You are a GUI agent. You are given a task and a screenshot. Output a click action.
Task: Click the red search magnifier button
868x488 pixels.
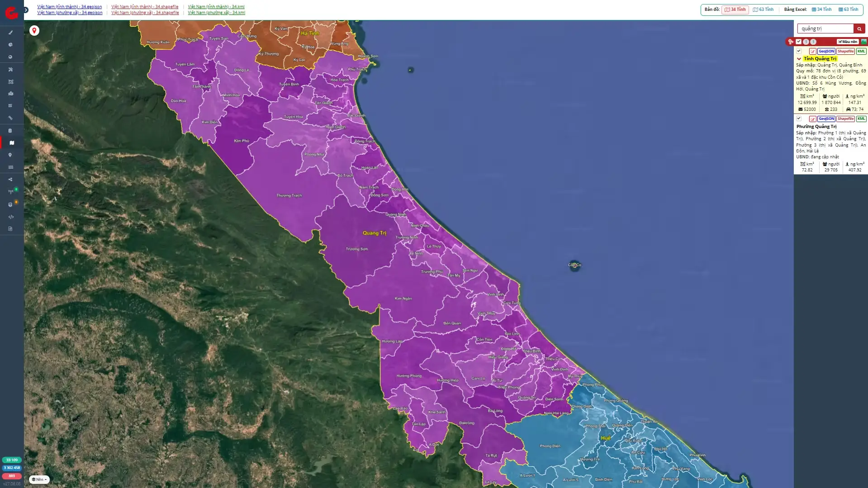pos(859,28)
